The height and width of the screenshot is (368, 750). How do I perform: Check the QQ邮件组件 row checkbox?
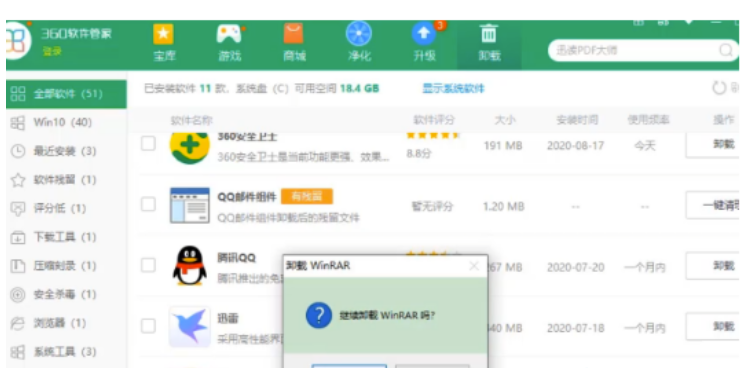(x=148, y=204)
